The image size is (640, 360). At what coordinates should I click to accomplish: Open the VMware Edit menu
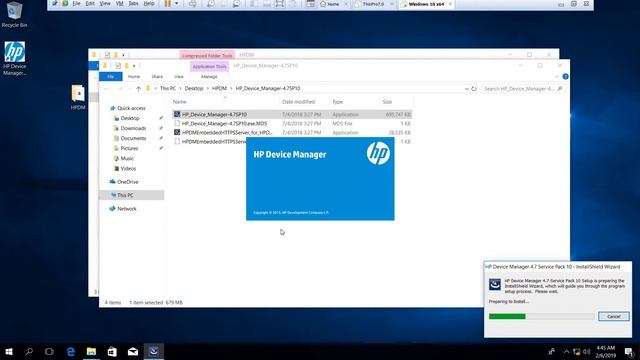point(90,4)
